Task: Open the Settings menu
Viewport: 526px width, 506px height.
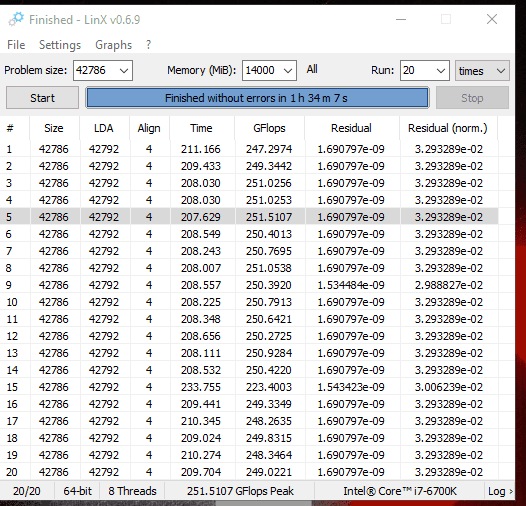Action: (x=60, y=45)
